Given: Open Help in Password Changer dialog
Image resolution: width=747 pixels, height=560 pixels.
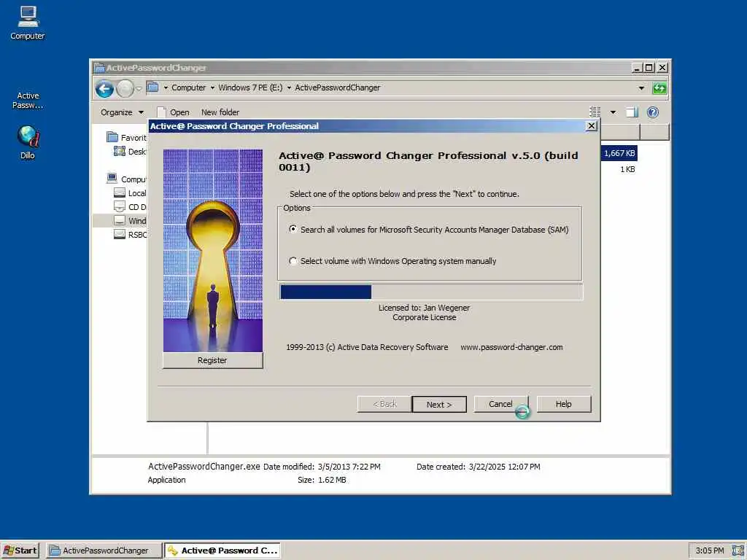Looking at the screenshot, I should point(564,404).
